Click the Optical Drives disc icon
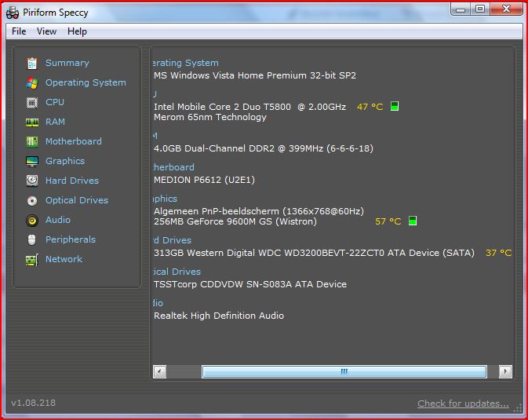Viewport: 528px width, 420px height. (x=32, y=201)
